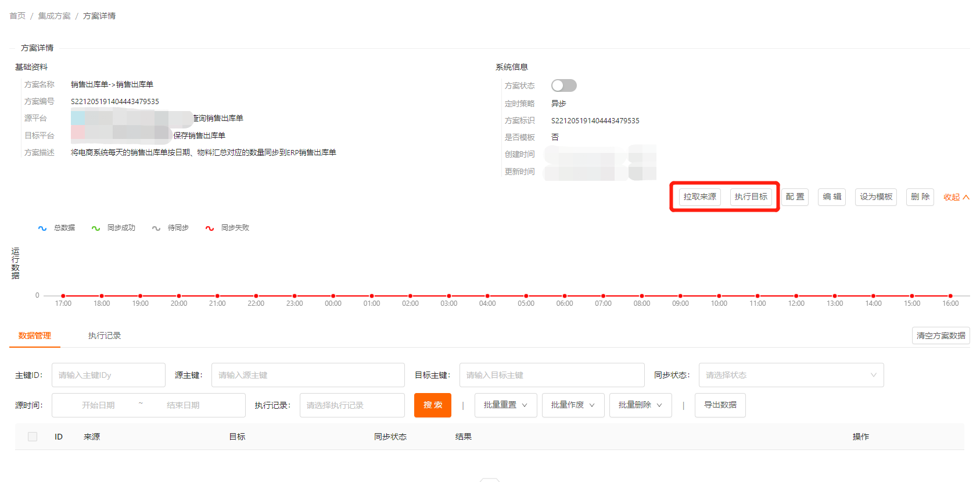Select the 数据管理 tab

point(35,335)
